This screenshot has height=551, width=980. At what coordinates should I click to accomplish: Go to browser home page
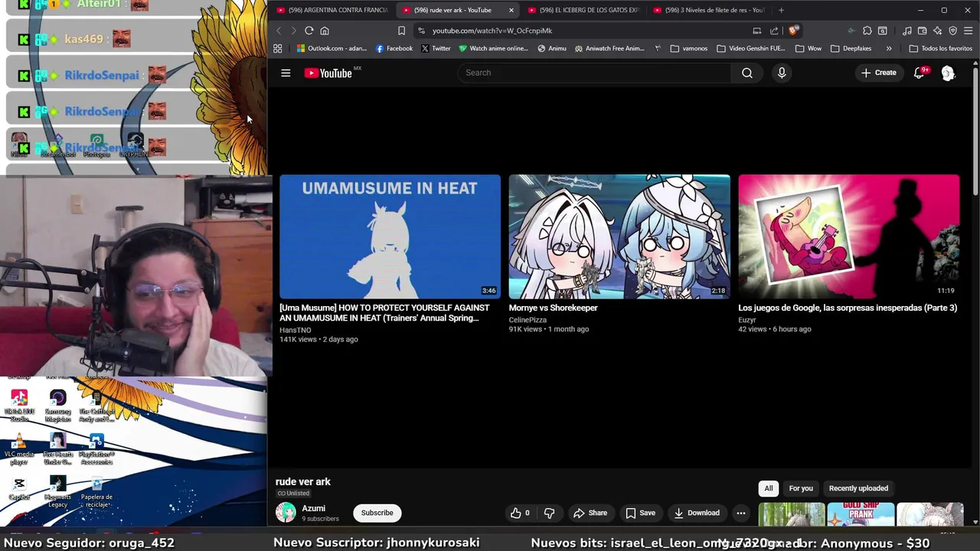pos(325,31)
